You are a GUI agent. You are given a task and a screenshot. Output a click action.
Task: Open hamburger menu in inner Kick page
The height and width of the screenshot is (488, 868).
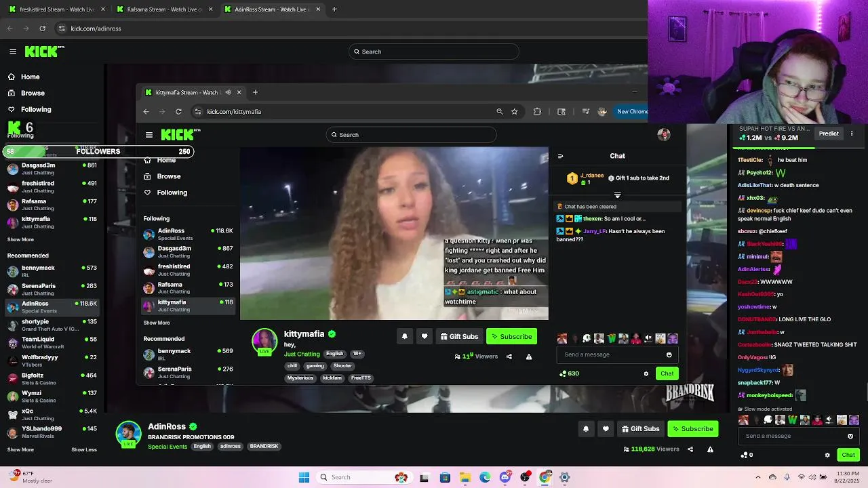[149, 135]
